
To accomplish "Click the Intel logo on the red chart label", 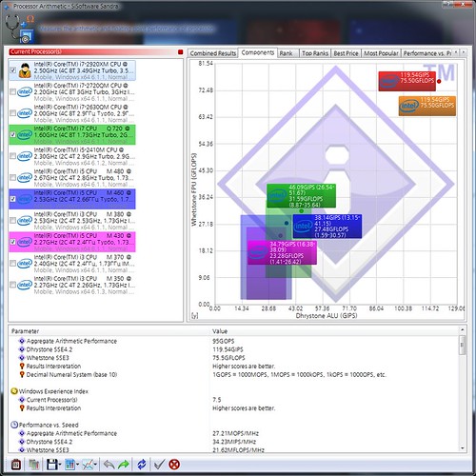I will click(x=389, y=81).
